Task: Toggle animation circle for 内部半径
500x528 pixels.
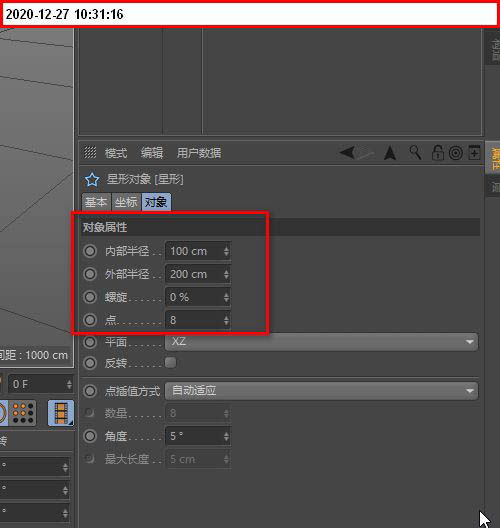Action: point(90,251)
